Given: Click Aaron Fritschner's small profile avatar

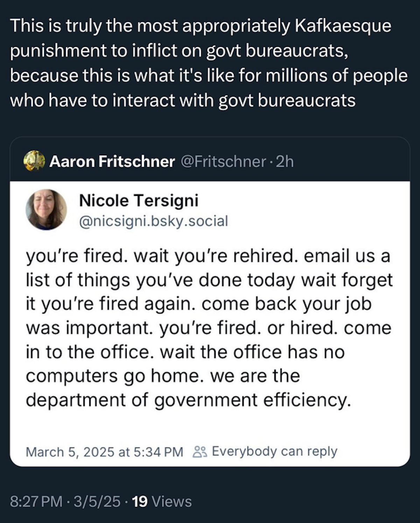Looking at the screenshot, I should (34, 161).
